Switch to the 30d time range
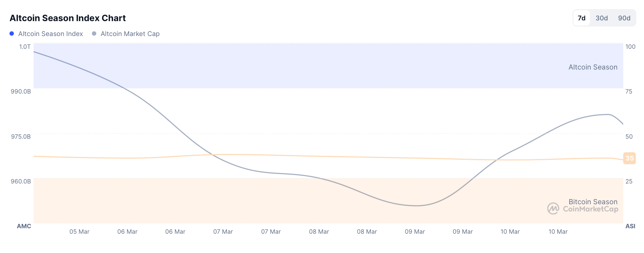 tap(602, 18)
